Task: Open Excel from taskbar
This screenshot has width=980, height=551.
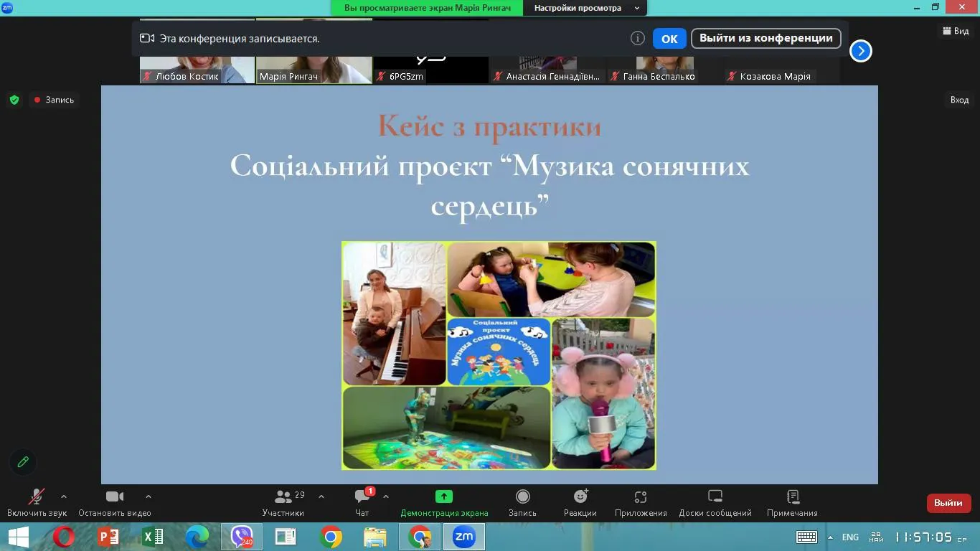Action: click(153, 537)
